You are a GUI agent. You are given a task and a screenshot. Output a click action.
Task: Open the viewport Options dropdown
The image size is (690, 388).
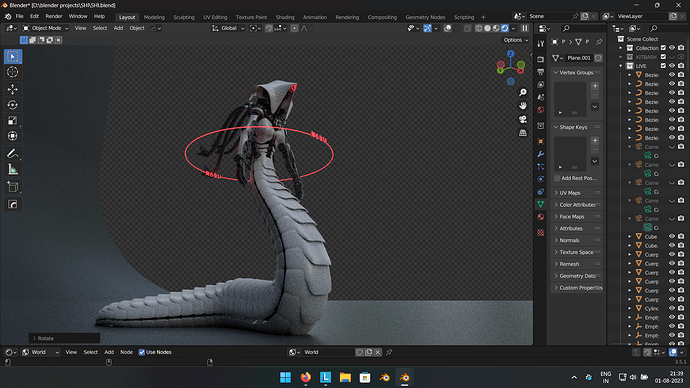point(516,40)
